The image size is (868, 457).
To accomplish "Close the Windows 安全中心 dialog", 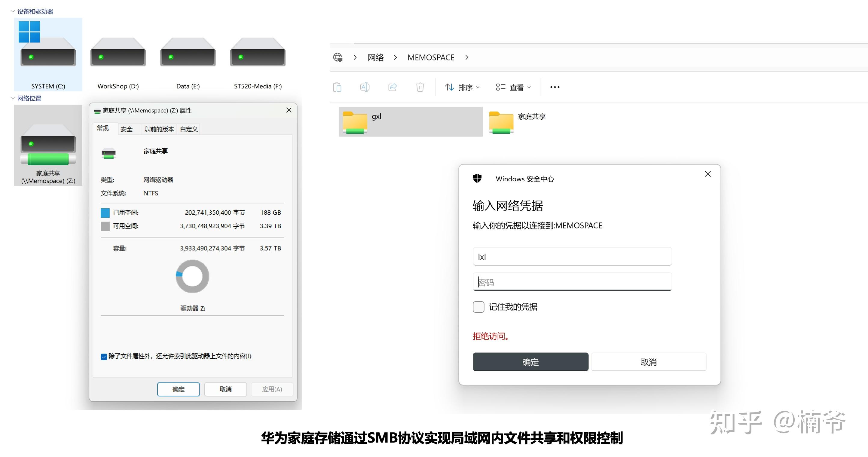I will 708,174.
